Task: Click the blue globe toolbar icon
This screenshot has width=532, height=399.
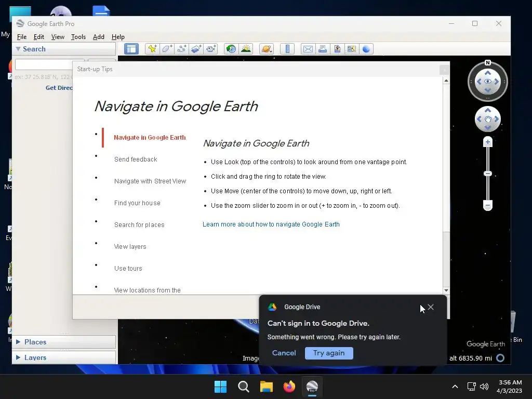Action: point(366,49)
